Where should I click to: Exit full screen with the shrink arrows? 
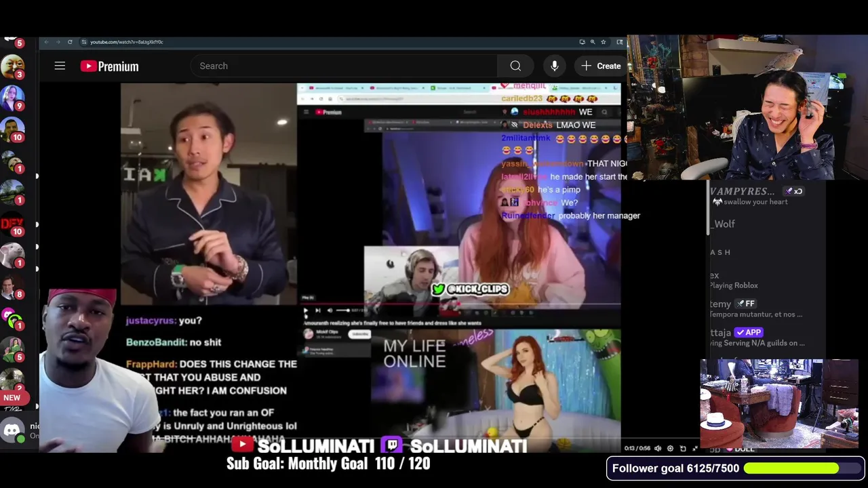point(694,448)
